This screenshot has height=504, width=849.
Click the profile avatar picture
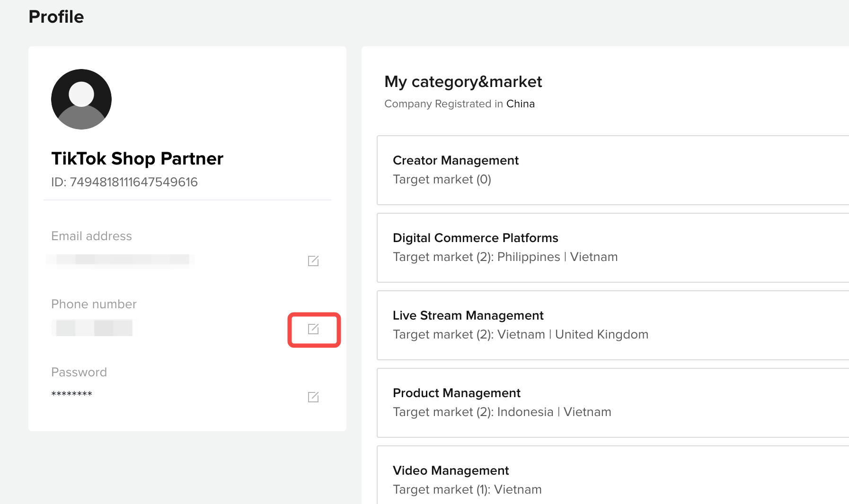[81, 99]
